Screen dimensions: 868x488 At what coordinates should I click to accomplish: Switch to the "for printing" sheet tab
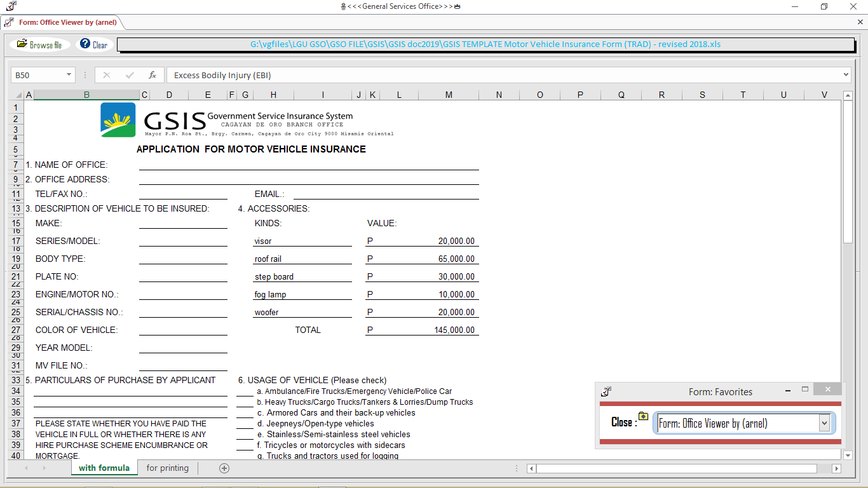(x=167, y=468)
